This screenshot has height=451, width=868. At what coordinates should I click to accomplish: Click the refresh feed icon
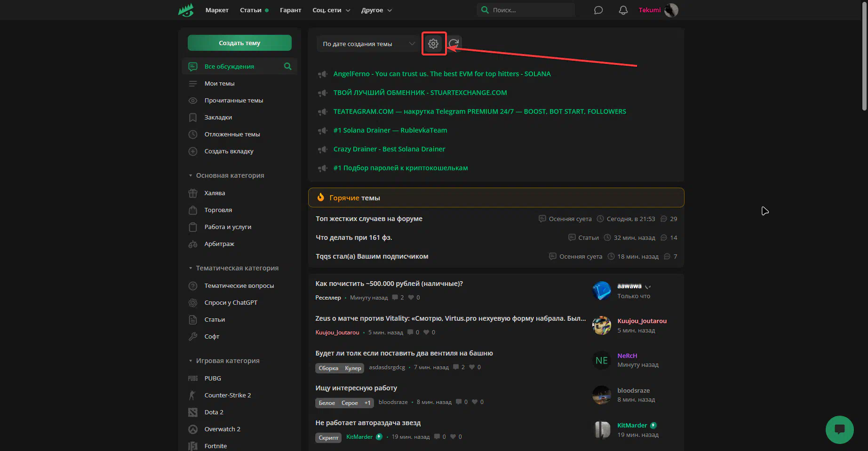click(454, 44)
